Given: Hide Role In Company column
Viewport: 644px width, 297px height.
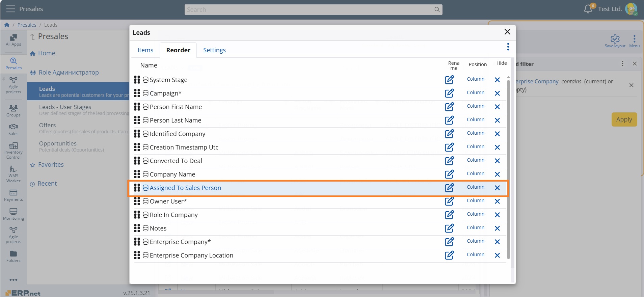Looking at the screenshot, I should click(x=497, y=215).
